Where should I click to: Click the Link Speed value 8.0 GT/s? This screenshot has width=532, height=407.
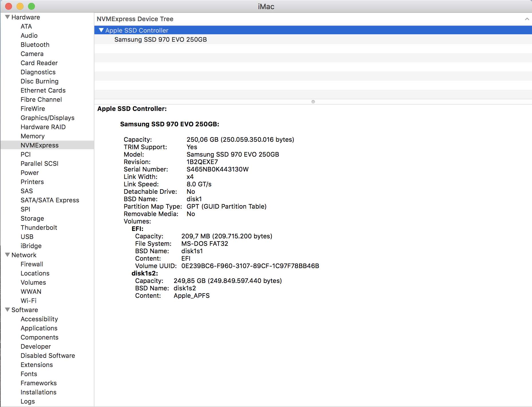[199, 184]
